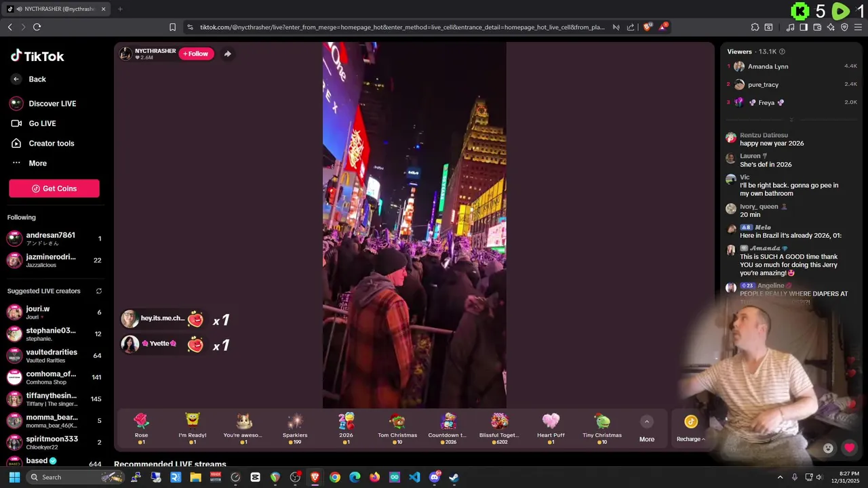Follow NYCTHRASHER

[x=196, y=54]
